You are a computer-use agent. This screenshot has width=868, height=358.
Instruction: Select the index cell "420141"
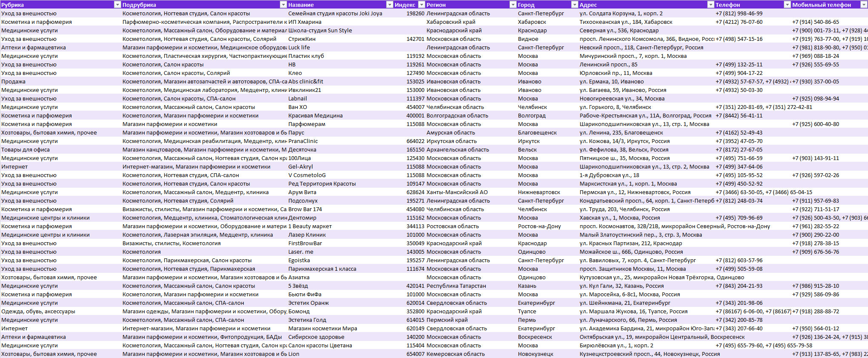click(410, 286)
